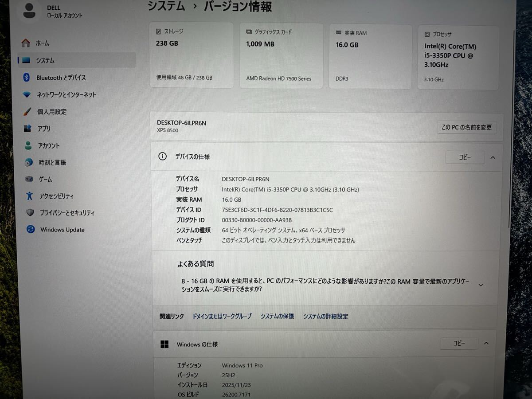Viewport: 532px width, 399px height.
Task: Open the システムの詳細設定 link
Action: pos(325,317)
